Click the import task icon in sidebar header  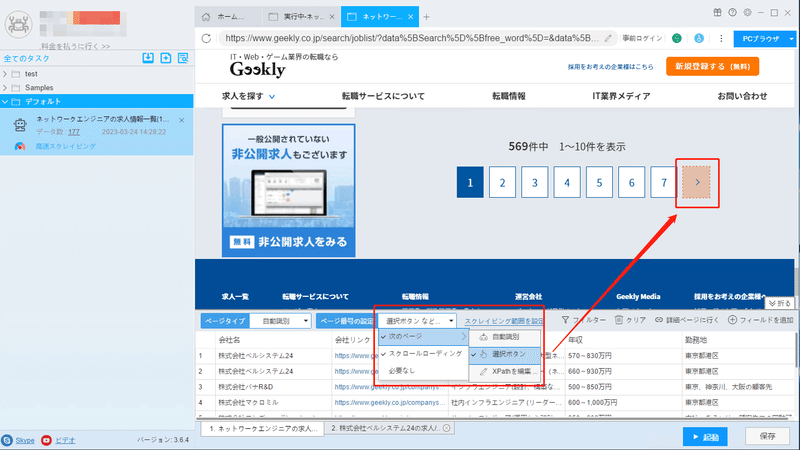148,58
